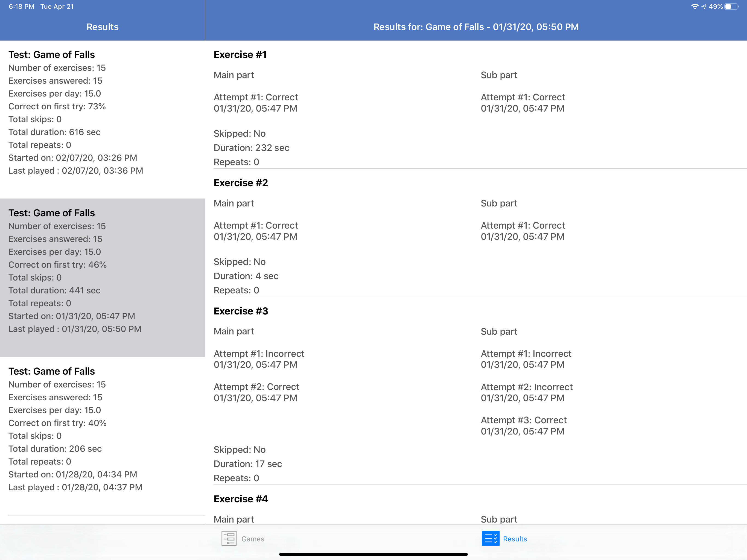Tap 'Duration: 232 sec' in Exercise #1
The width and height of the screenshot is (747, 560).
(252, 148)
